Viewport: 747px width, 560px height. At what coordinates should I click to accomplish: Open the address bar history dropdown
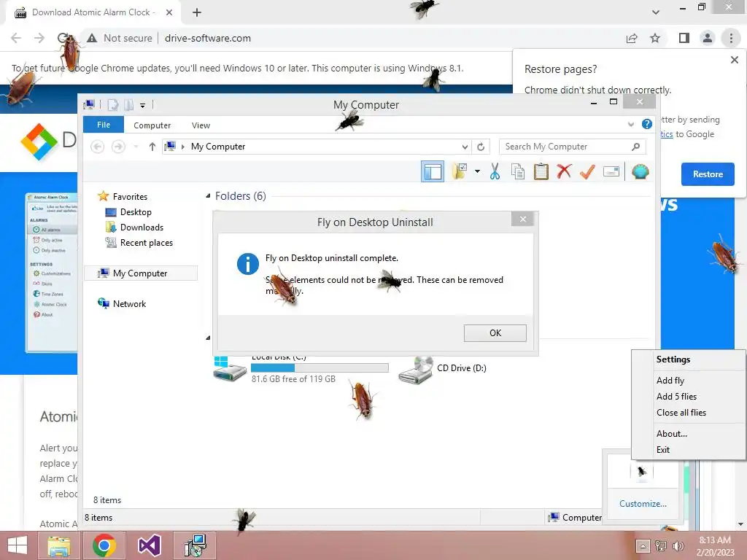tap(465, 147)
